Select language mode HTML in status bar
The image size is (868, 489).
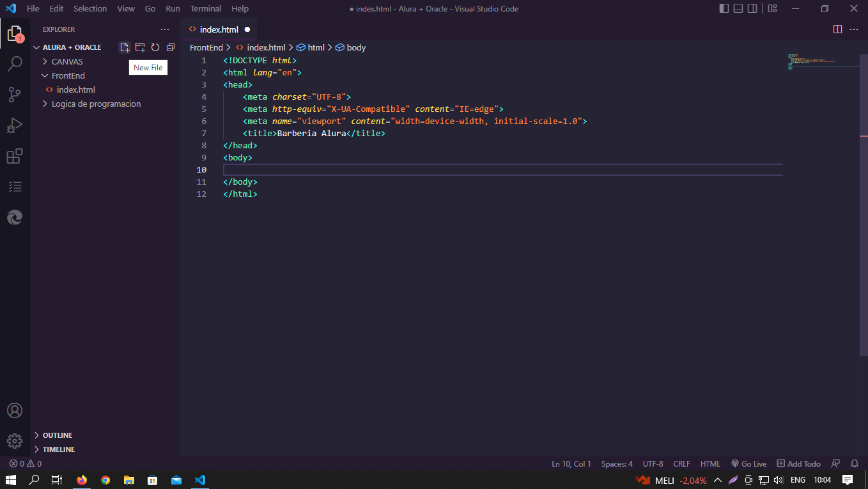click(710, 463)
